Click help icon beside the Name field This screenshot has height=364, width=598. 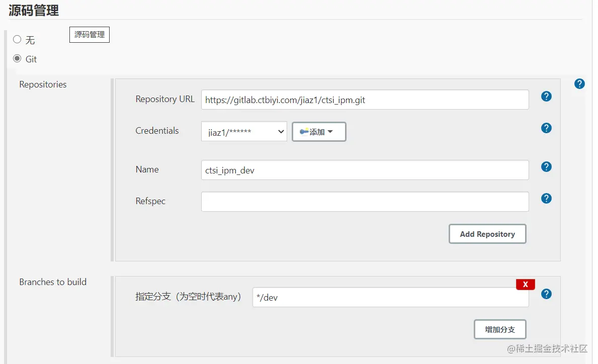(x=546, y=167)
